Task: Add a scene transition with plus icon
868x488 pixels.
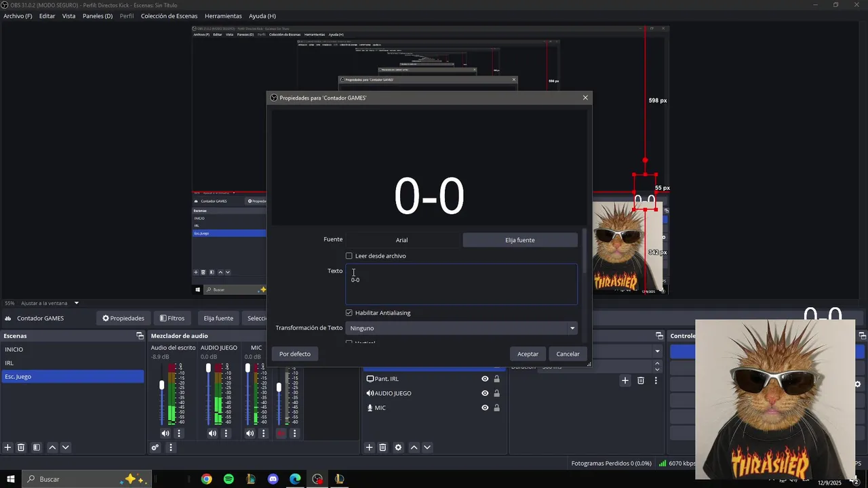Action: click(x=625, y=381)
